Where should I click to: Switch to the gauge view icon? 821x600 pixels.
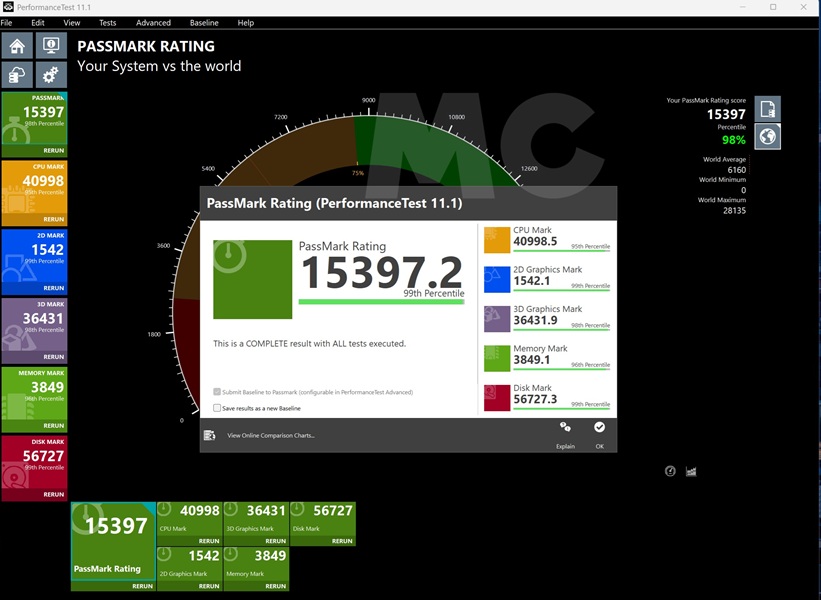click(x=670, y=471)
